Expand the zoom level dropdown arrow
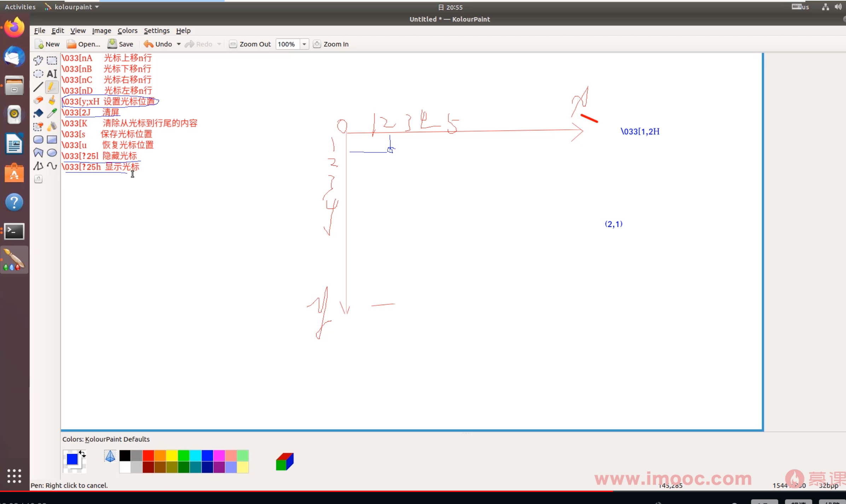 point(304,44)
